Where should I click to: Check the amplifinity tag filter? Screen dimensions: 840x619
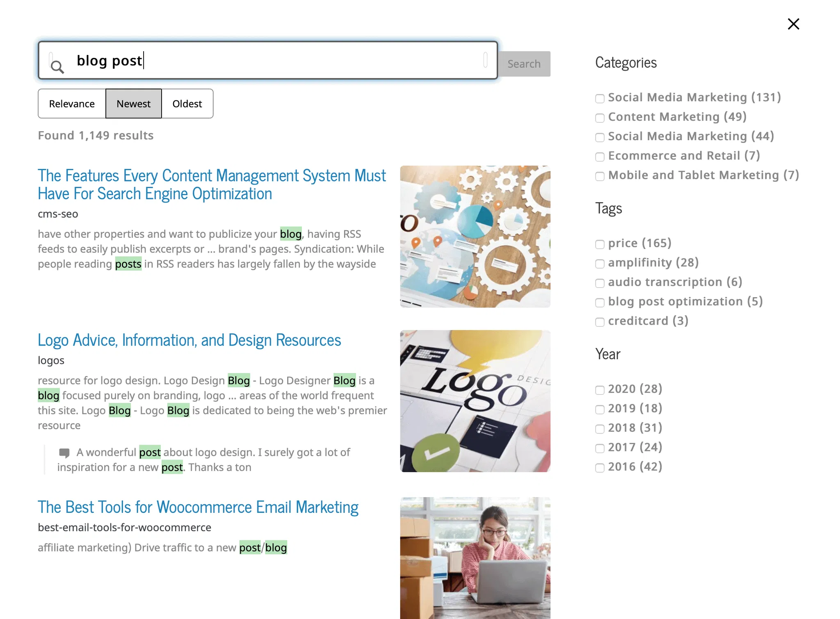click(600, 264)
